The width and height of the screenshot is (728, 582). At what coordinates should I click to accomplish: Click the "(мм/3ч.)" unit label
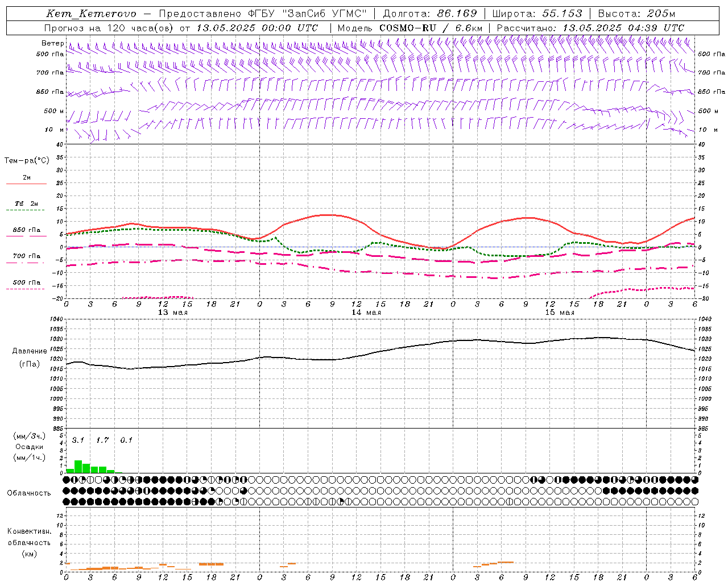pos(30,436)
